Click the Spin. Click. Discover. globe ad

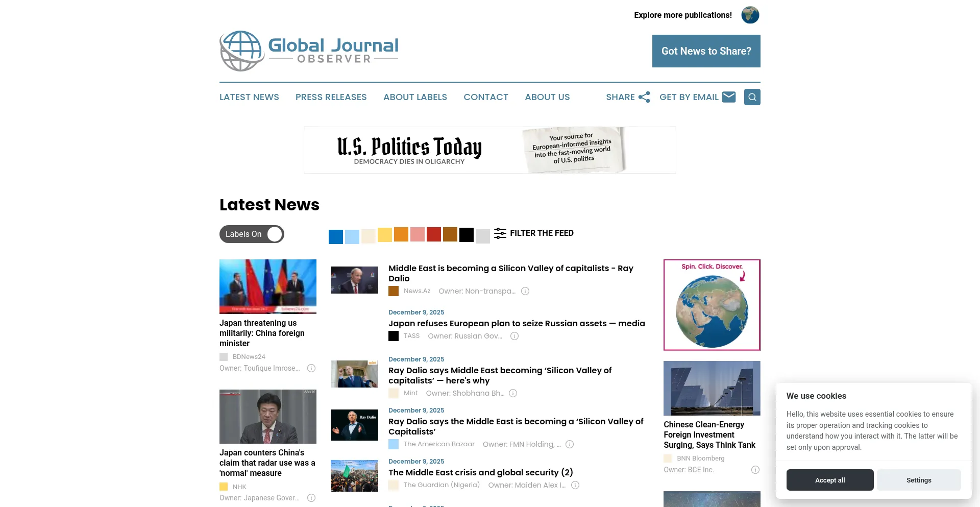[x=712, y=305]
